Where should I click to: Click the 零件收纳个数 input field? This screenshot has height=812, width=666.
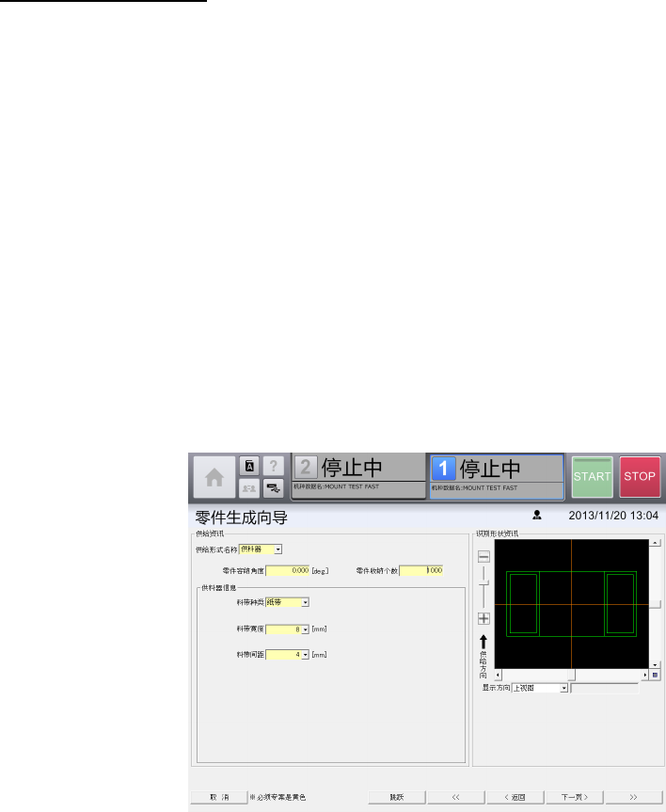click(421, 571)
